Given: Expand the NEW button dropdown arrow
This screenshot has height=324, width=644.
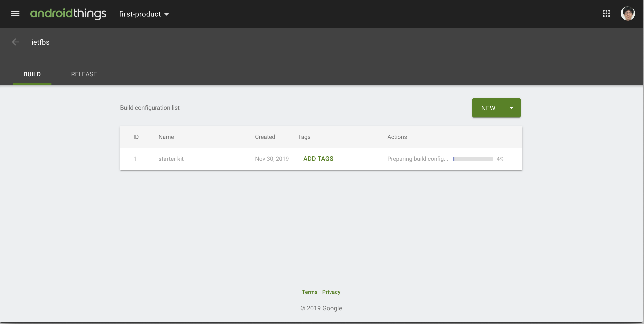Looking at the screenshot, I should click(511, 108).
